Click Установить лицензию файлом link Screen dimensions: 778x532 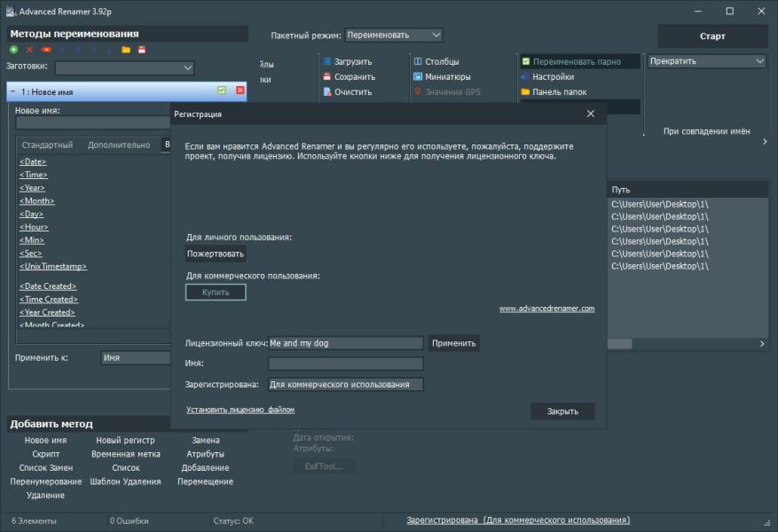(x=240, y=410)
